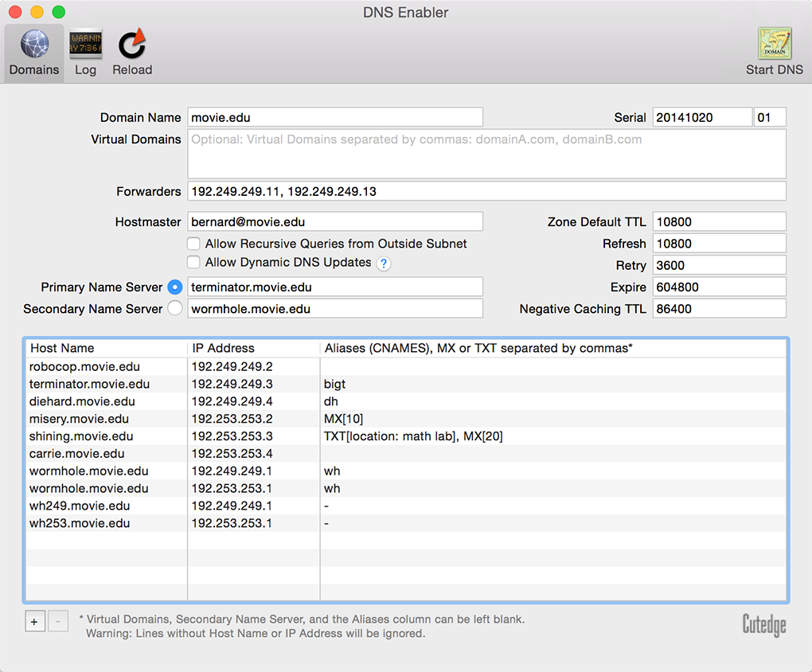Click the help question mark icon

pyautogui.click(x=384, y=264)
